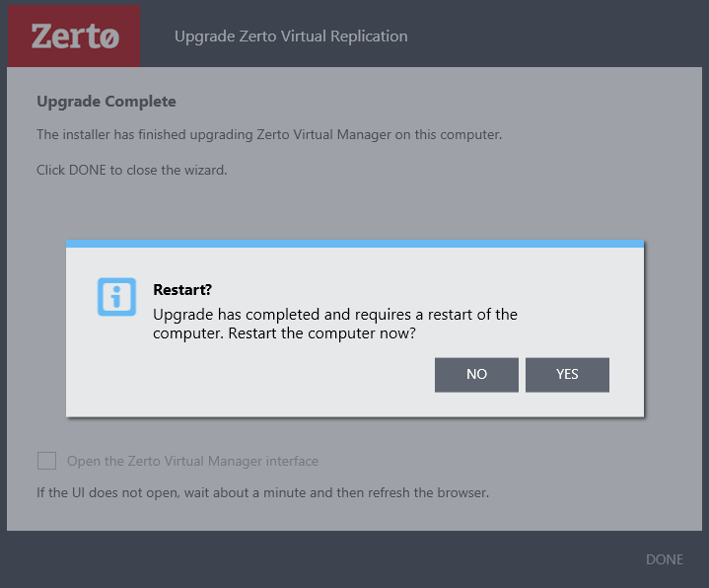Click the blue info icon in the Restart dialog
Image resolution: width=709 pixels, height=588 pixels.
(x=116, y=297)
